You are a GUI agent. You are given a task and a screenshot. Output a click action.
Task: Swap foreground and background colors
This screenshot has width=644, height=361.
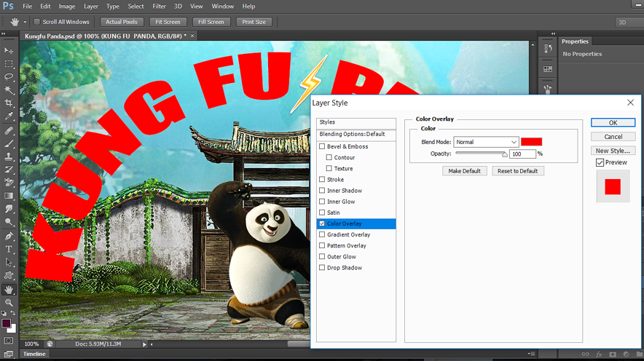coord(13,313)
